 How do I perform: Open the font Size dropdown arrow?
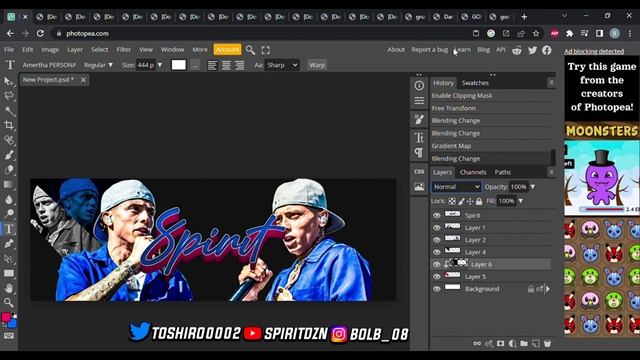pos(160,65)
